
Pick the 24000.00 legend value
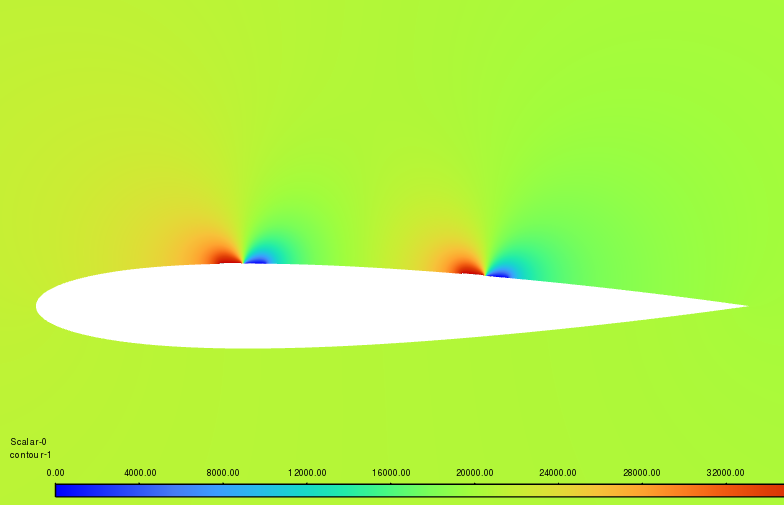coord(558,472)
